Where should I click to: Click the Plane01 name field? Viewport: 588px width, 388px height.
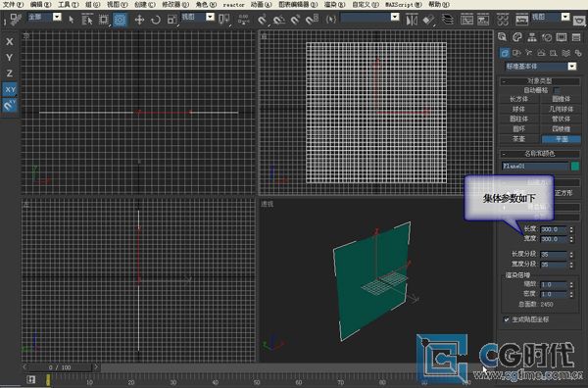(x=535, y=166)
